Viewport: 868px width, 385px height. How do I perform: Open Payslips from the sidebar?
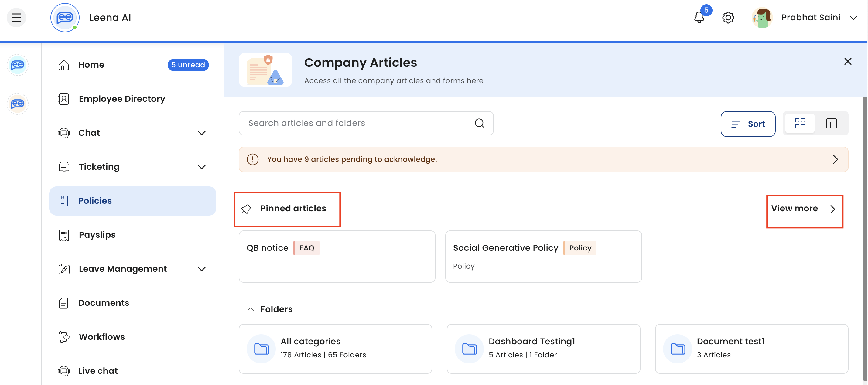pos(97,235)
